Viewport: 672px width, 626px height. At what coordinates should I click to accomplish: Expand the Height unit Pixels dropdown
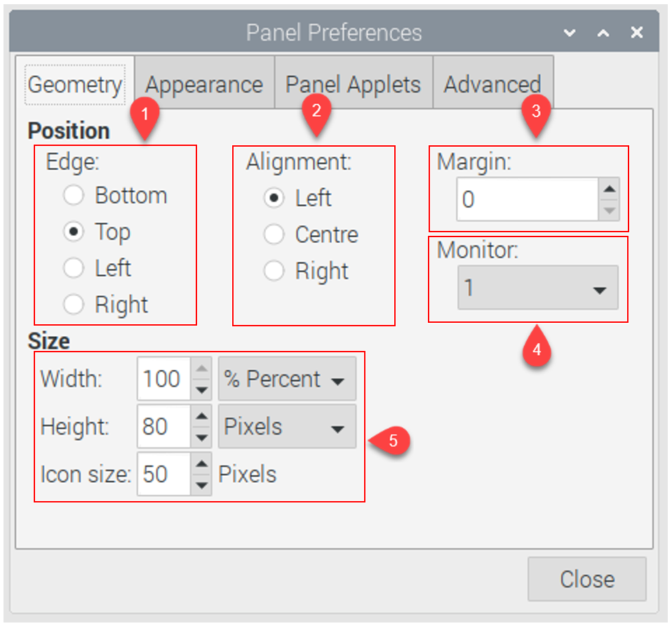(287, 427)
